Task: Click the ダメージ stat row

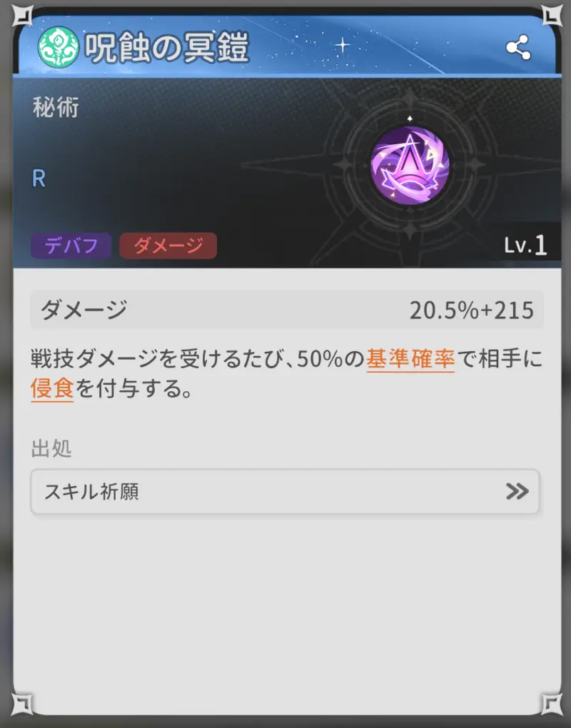Action: tap(286, 310)
